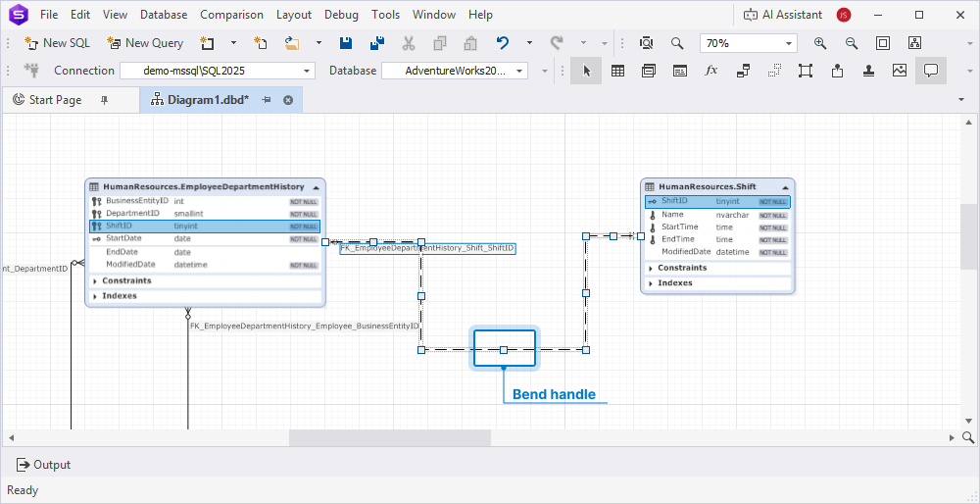Click the New Image picture icon
This screenshot has height=504, width=980.
[x=900, y=71]
